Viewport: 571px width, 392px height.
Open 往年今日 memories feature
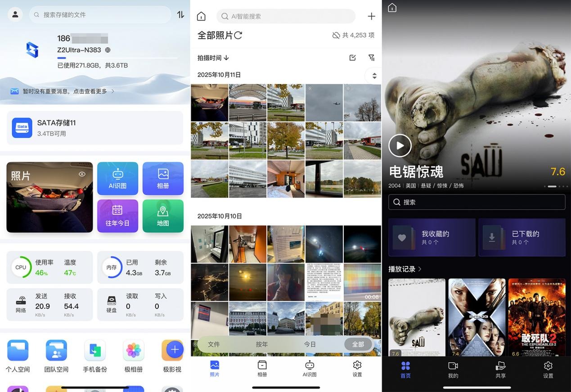tap(117, 216)
